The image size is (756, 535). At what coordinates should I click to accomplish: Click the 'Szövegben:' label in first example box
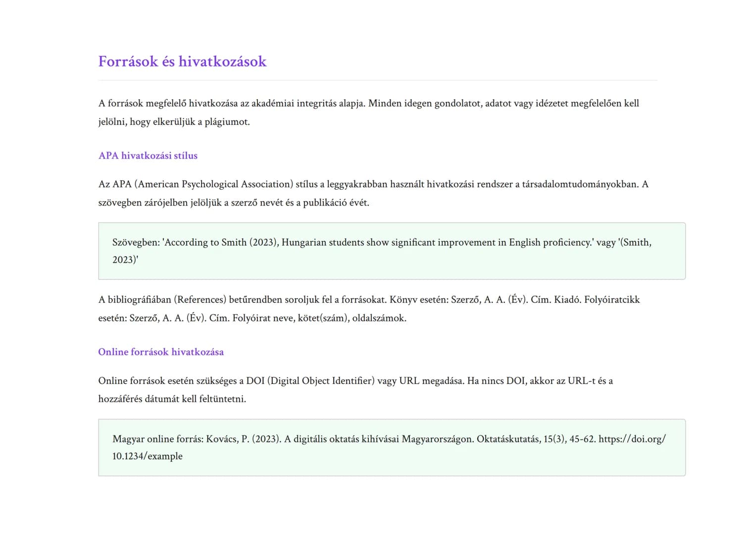[136, 242]
